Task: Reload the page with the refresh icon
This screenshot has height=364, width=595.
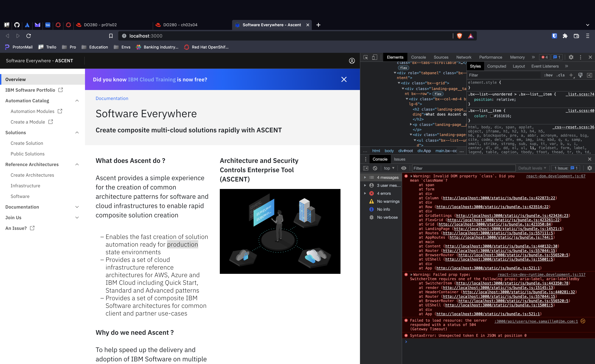Action: [x=29, y=36]
